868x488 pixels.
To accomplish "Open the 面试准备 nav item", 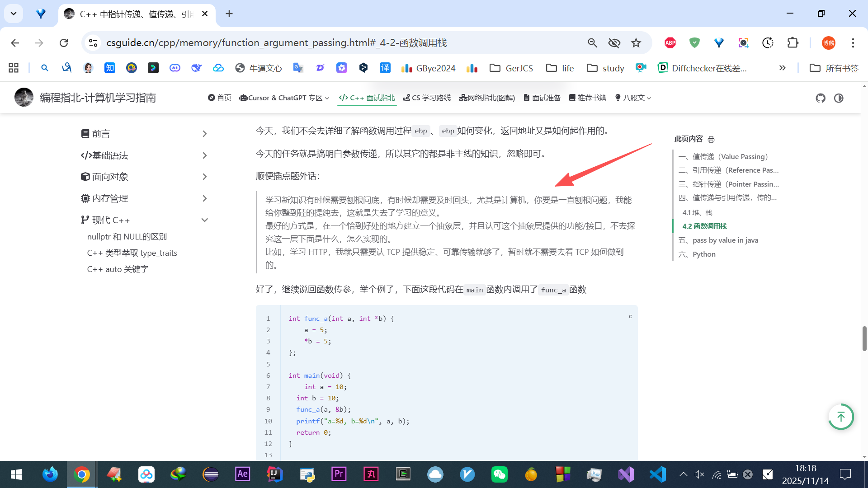I will tap(542, 98).
